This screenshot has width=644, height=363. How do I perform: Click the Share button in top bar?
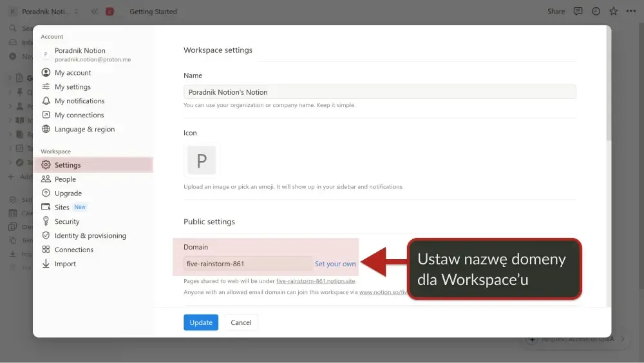coord(556,12)
